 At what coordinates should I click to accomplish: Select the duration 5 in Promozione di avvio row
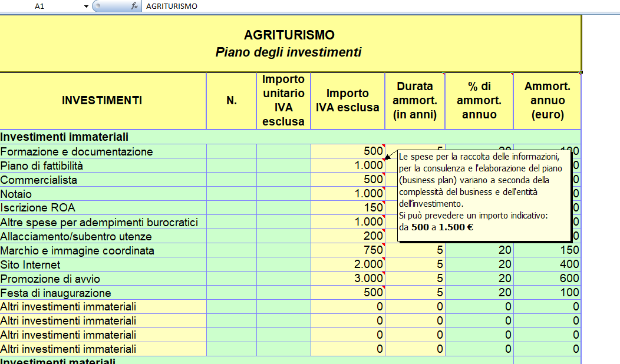[x=415, y=279]
